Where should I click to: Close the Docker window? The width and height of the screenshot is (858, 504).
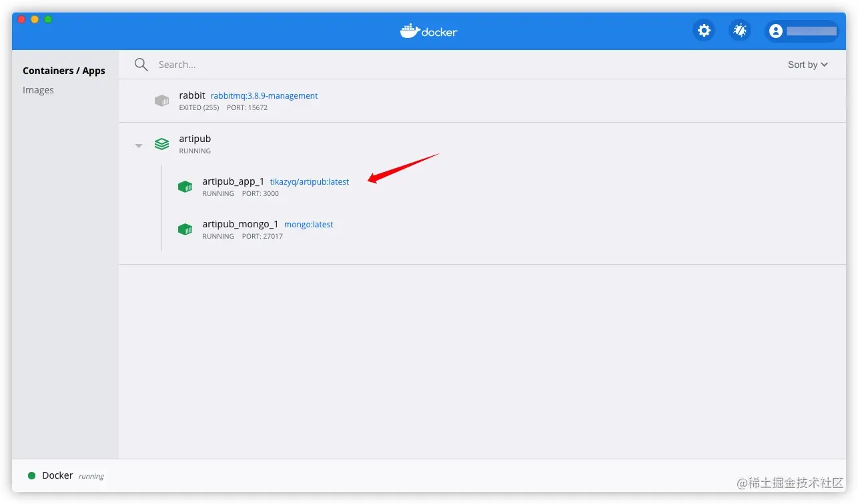(x=21, y=19)
